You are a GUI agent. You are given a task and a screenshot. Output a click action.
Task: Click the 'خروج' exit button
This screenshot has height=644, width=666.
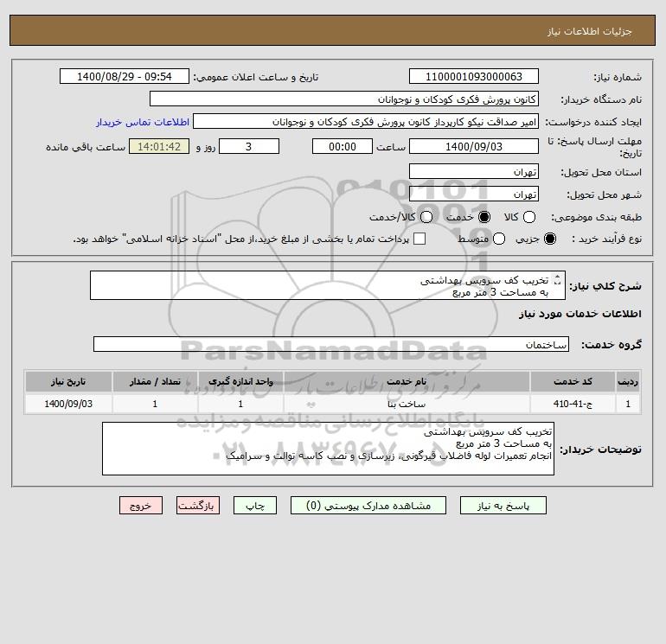coord(141,506)
